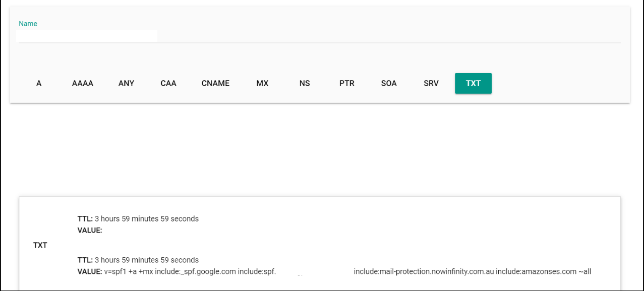The height and width of the screenshot is (291, 644).
Task: Select the MX record type
Action: coord(262,83)
